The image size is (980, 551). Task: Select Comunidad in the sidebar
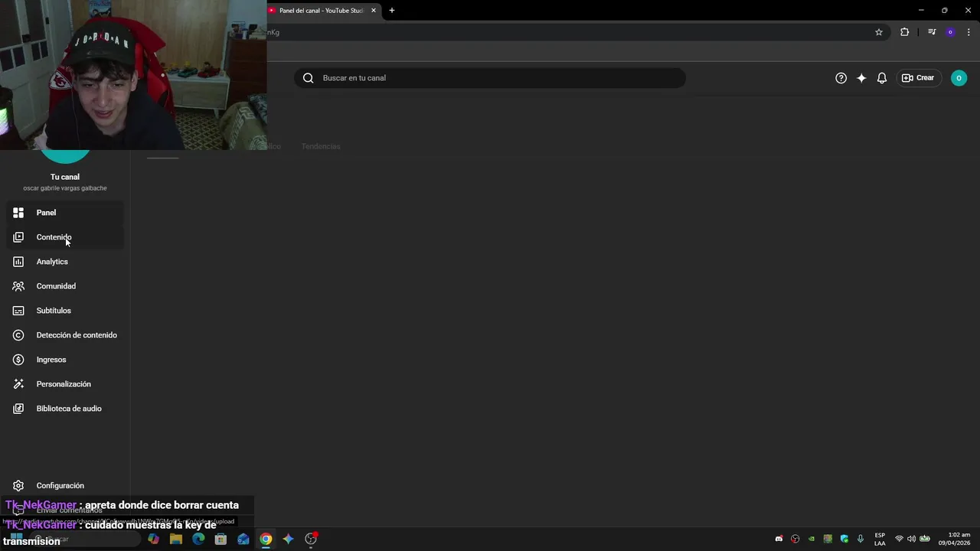click(65, 286)
